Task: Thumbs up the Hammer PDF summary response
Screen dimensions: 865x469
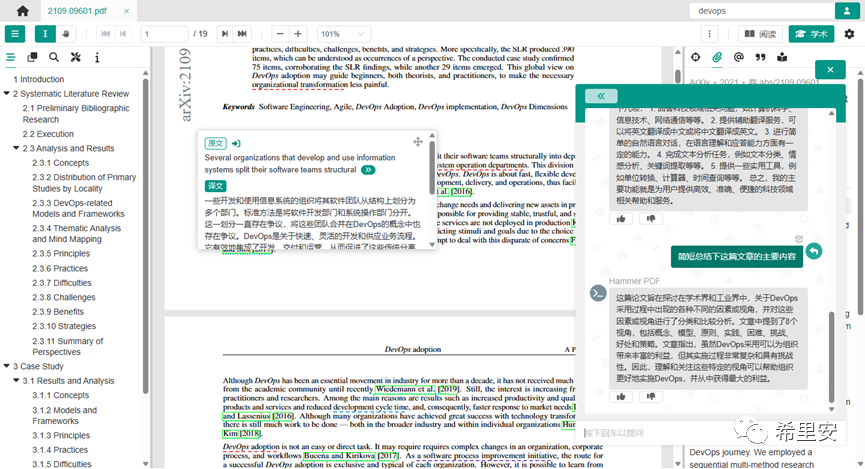Action: 621,396
